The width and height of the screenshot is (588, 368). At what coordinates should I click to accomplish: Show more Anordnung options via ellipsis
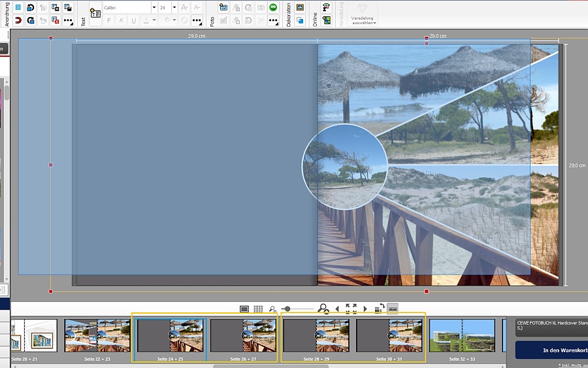point(68,20)
